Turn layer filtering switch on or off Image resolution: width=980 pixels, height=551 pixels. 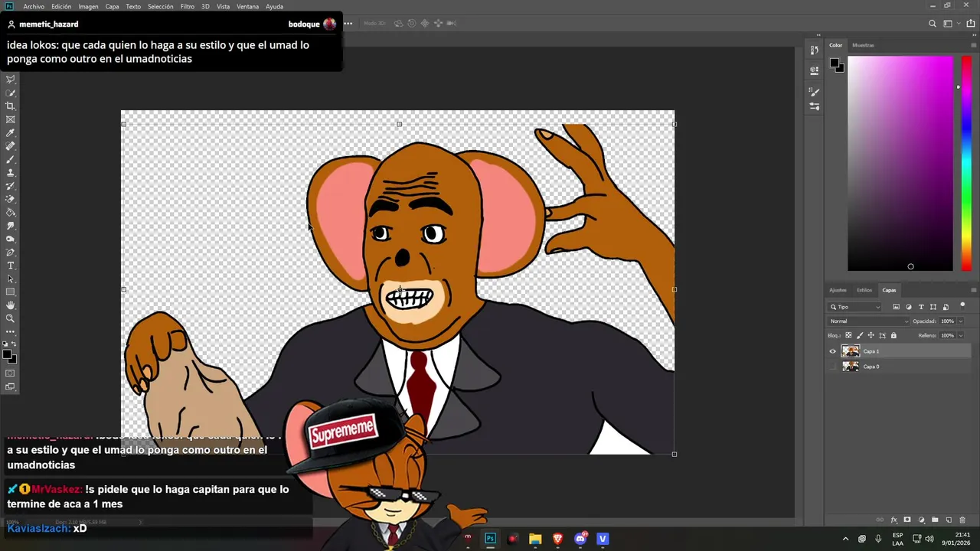(x=962, y=305)
